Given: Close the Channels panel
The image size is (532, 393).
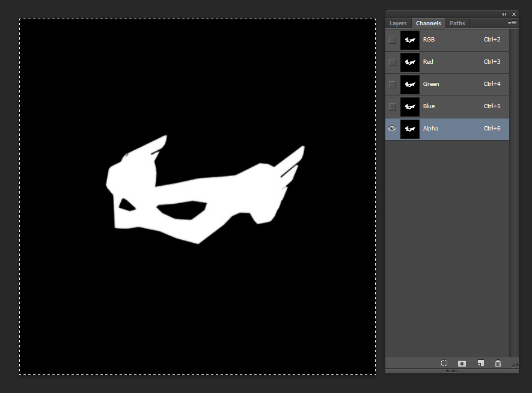Looking at the screenshot, I should click(514, 14).
